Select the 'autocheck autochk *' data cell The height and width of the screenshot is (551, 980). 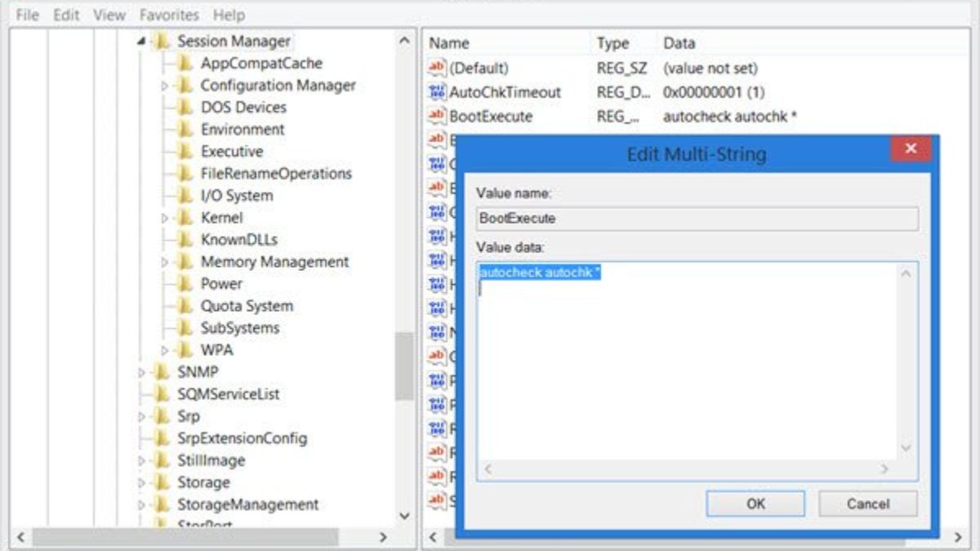click(x=730, y=117)
